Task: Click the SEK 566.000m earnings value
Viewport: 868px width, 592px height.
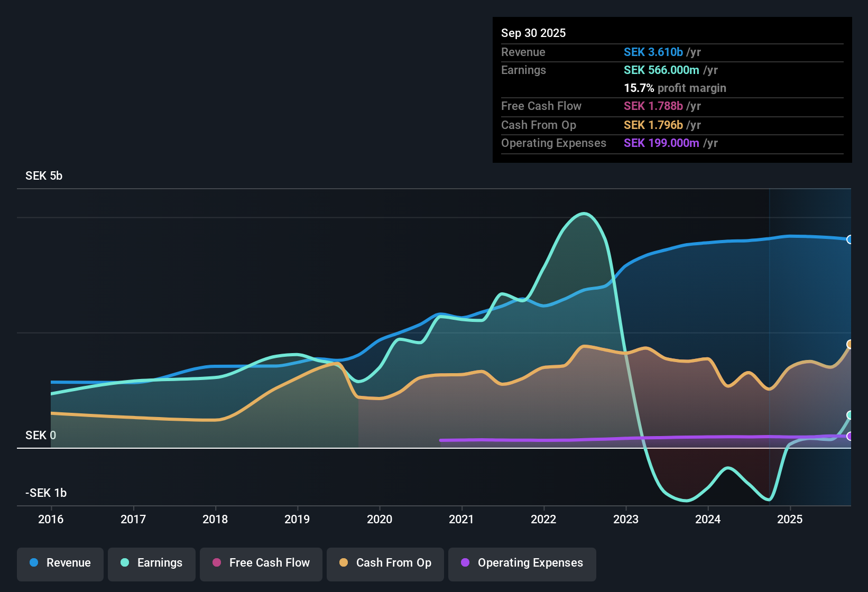Action: pos(661,70)
